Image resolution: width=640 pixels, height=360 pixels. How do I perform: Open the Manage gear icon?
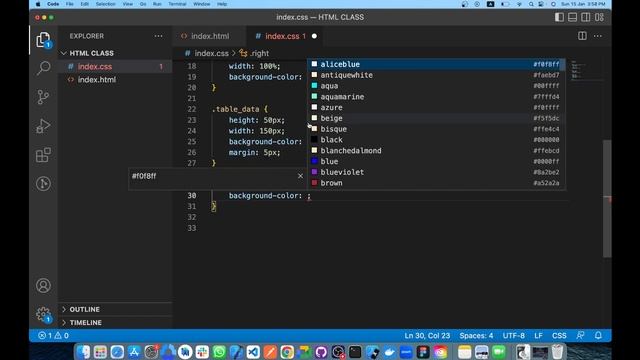point(43,314)
